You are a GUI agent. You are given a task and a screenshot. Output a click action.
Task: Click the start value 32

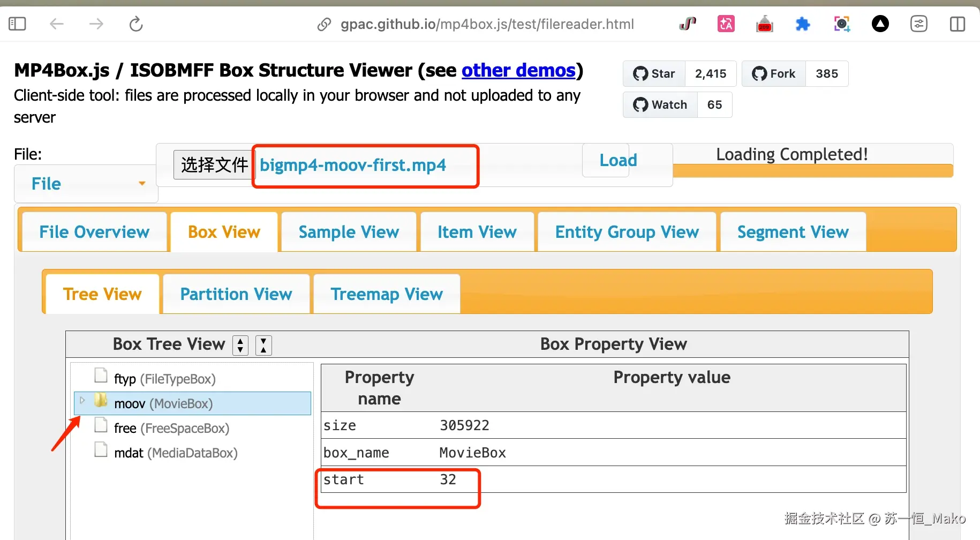(448, 479)
